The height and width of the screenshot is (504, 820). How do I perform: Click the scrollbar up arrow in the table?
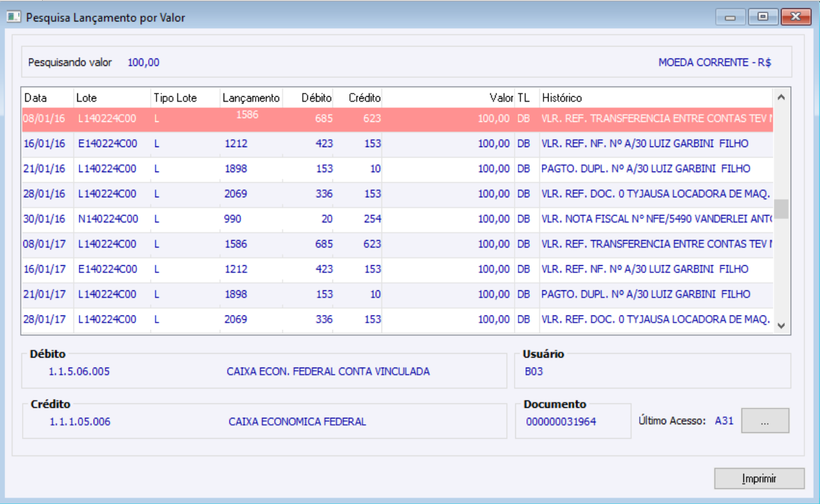coord(781,97)
